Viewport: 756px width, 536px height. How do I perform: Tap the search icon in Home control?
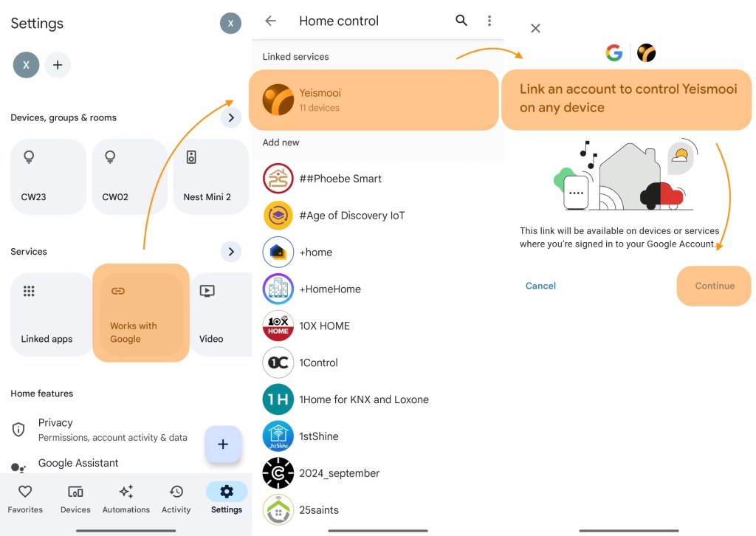[x=461, y=21]
